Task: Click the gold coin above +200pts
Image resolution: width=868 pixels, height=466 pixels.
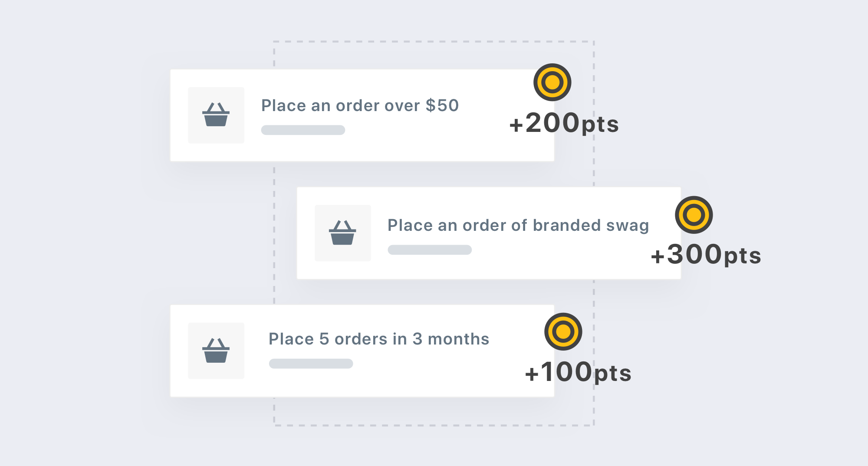Action: point(552,82)
